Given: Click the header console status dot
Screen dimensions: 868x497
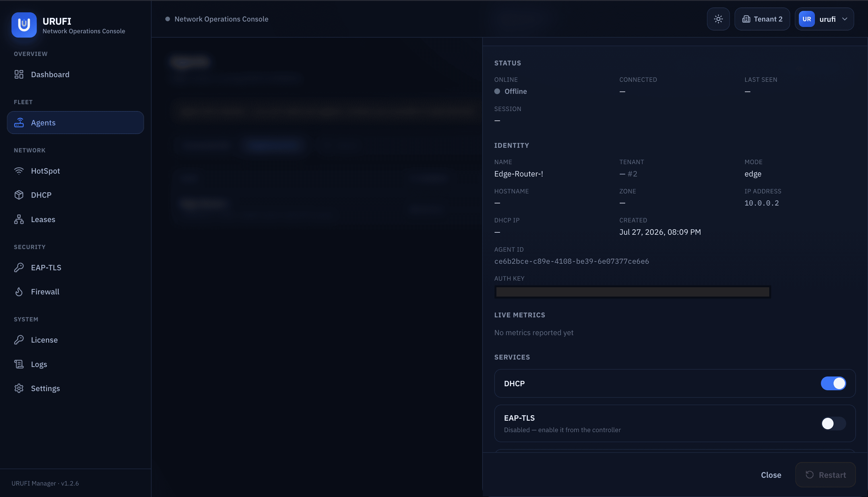Looking at the screenshot, I should [168, 19].
